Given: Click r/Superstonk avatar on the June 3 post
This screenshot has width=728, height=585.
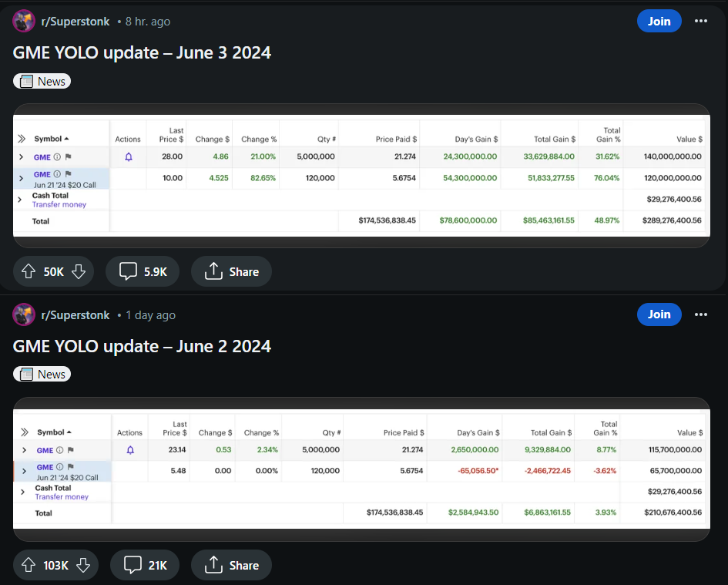Looking at the screenshot, I should point(24,22).
